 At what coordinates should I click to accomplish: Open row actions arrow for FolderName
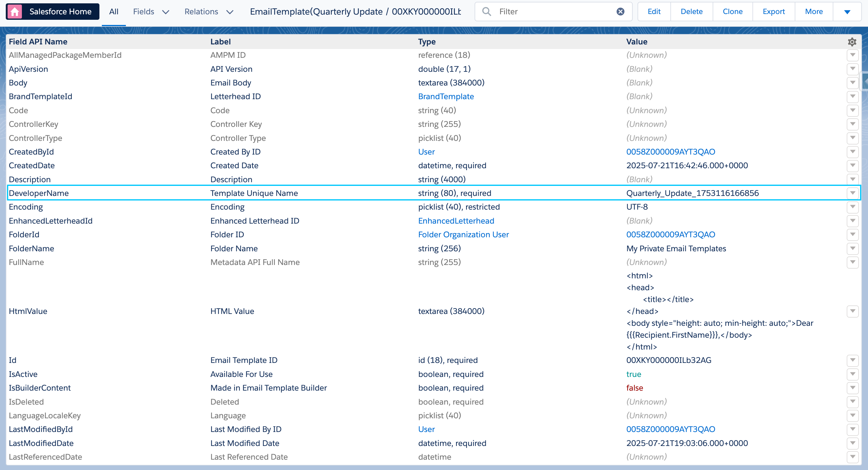(x=852, y=249)
